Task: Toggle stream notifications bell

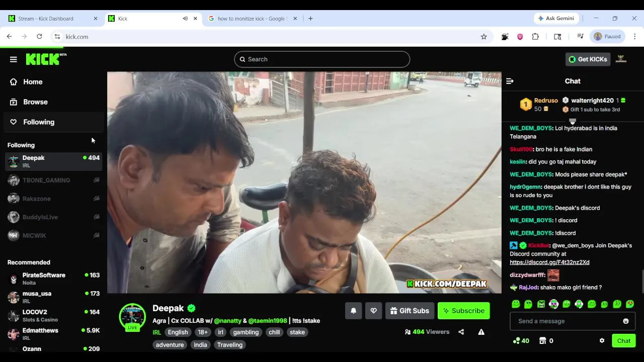Action: click(x=353, y=311)
